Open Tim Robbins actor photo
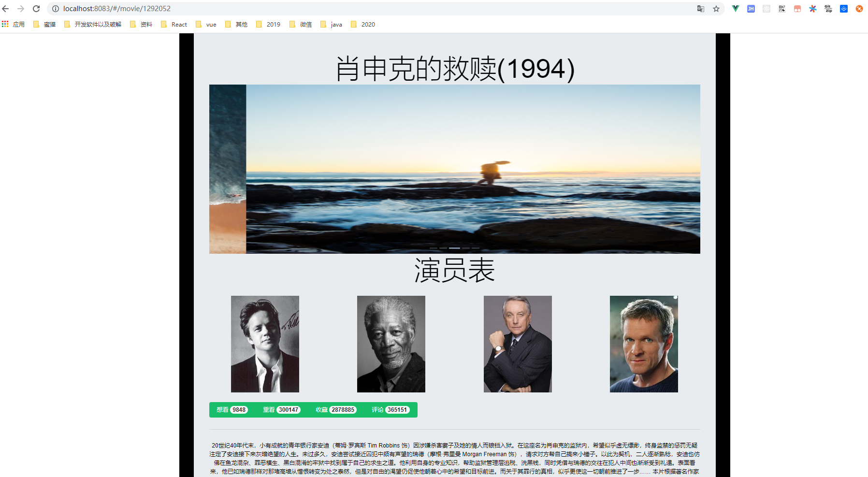Screen dimensions: 868x477 pyautogui.click(x=265, y=344)
